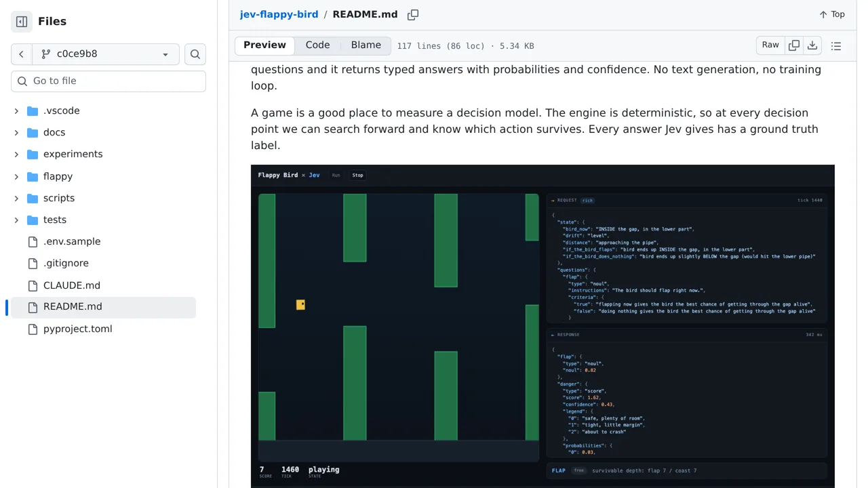Open the .vscode folder
This screenshot has height=488, width=868.
[61, 110]
